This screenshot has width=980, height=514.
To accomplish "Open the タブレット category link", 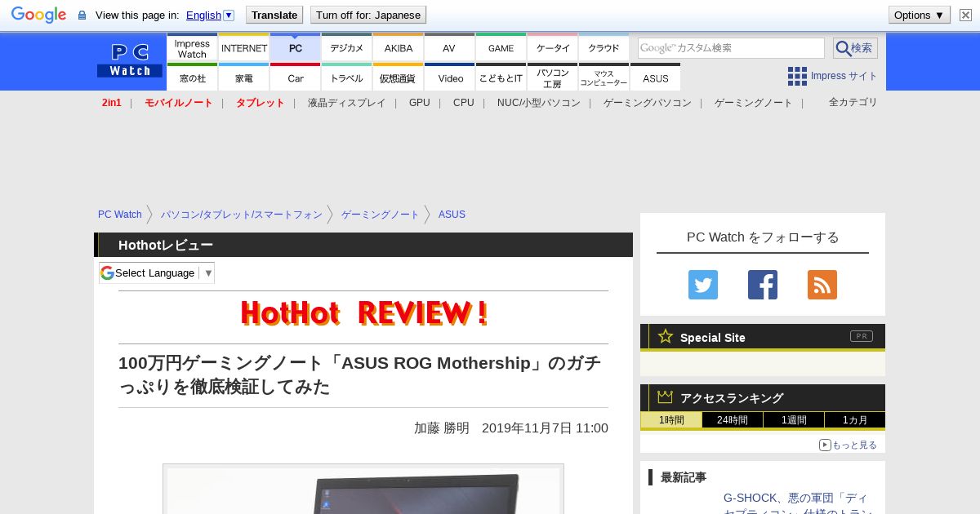I will (261, 103).
